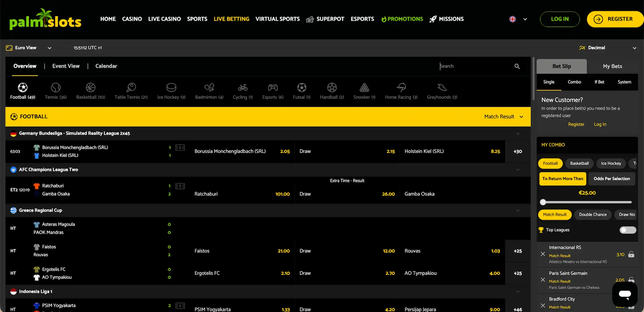Image resolution: width=644 pixels, height=312 pixels.
Task: Click the Log In link in bet slip
Action: [600, 124]
